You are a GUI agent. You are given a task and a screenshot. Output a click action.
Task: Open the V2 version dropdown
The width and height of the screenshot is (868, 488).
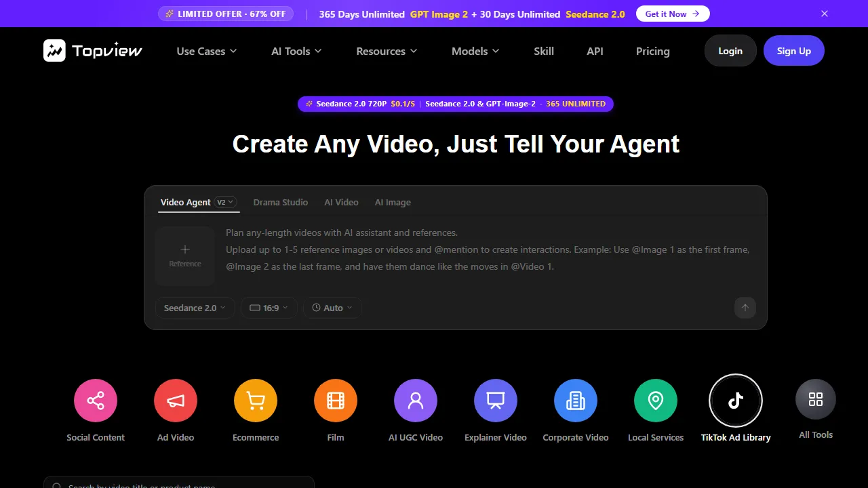pos(225,202)
